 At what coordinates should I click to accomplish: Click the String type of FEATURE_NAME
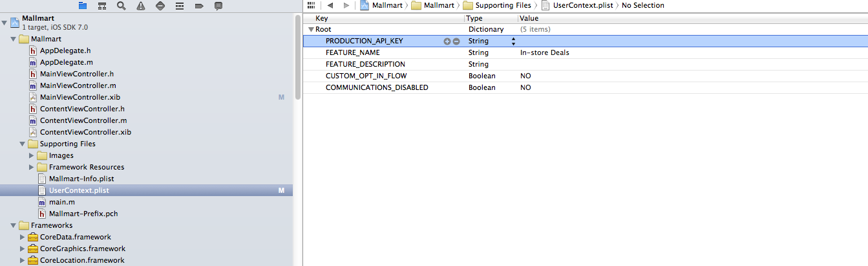(478, 52)
